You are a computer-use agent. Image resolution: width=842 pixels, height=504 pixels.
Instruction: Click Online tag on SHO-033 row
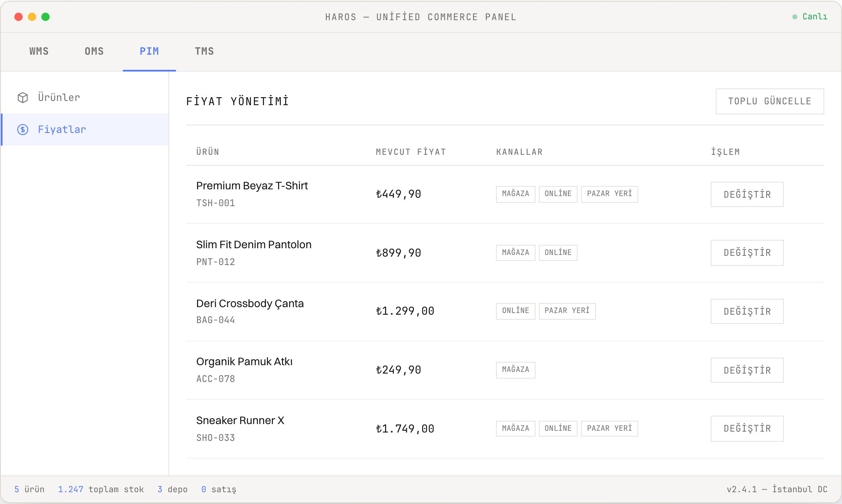(x=558, y=429)
